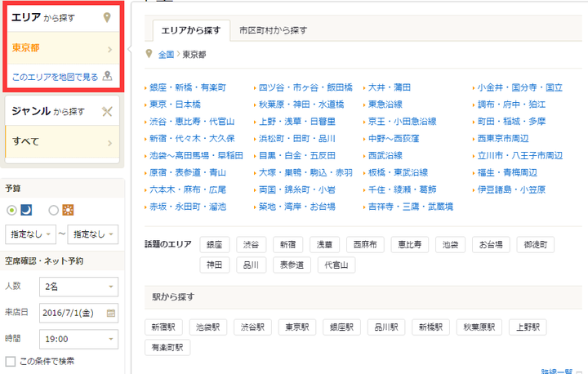Viewport: 588px width, 374px height.
Task: Click the sun lunch budget icon
Action: pyautogui.click(x=68, y=210)
